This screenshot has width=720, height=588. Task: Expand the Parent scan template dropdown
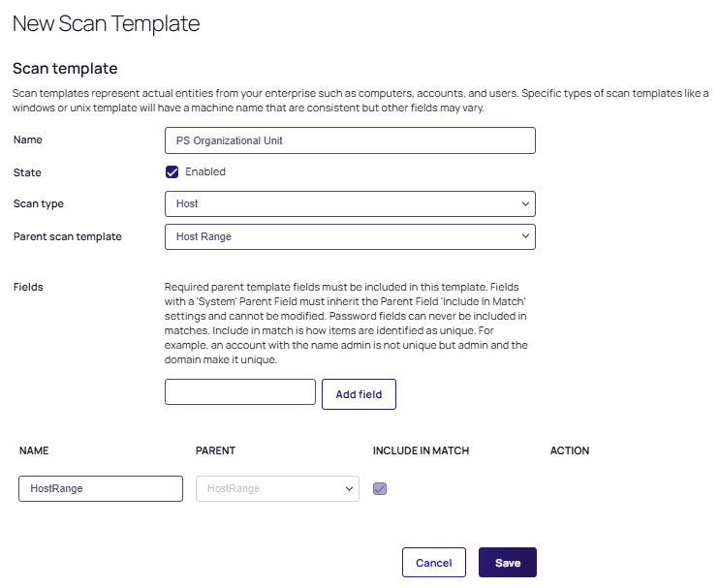pyautogui.click(x=350, y=236)
